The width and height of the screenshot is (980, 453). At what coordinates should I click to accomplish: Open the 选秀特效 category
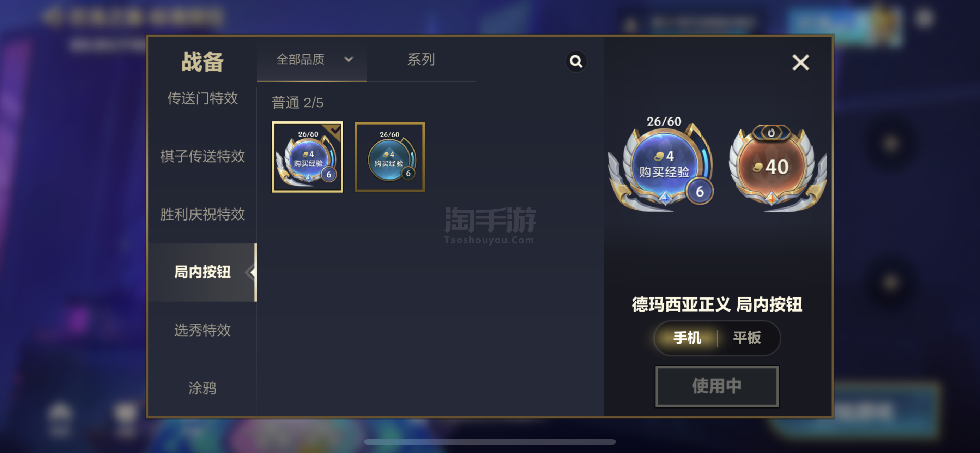point(202,330)
